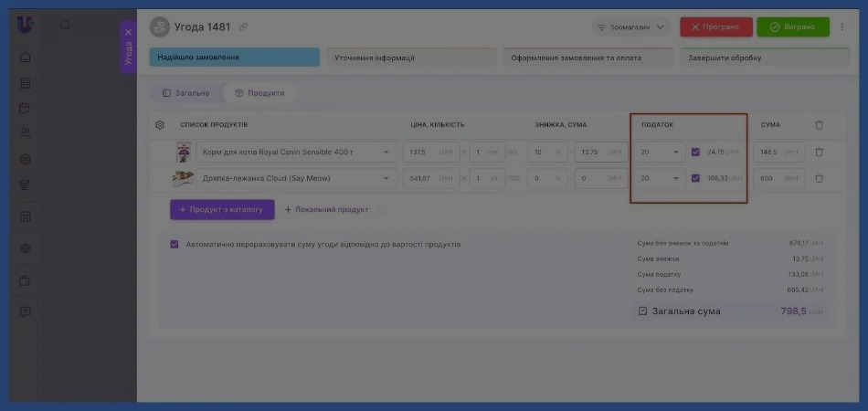Open the calendar icon in the sidebar
The width and height of the screenshot is (868, 411).
pyautogui.click(x=25, y=108)
